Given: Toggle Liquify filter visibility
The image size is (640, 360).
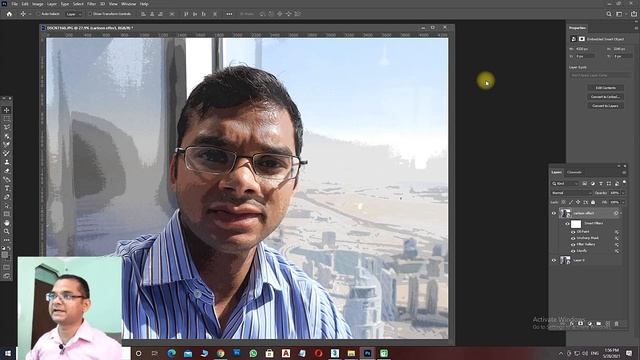Looking at the screenshot, I should (573, 251).
